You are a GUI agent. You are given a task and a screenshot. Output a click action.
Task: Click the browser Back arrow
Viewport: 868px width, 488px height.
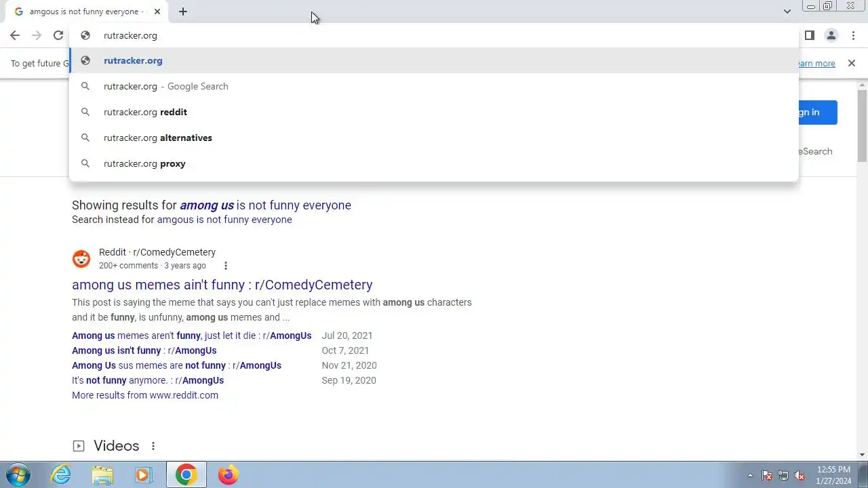[15, 35]
